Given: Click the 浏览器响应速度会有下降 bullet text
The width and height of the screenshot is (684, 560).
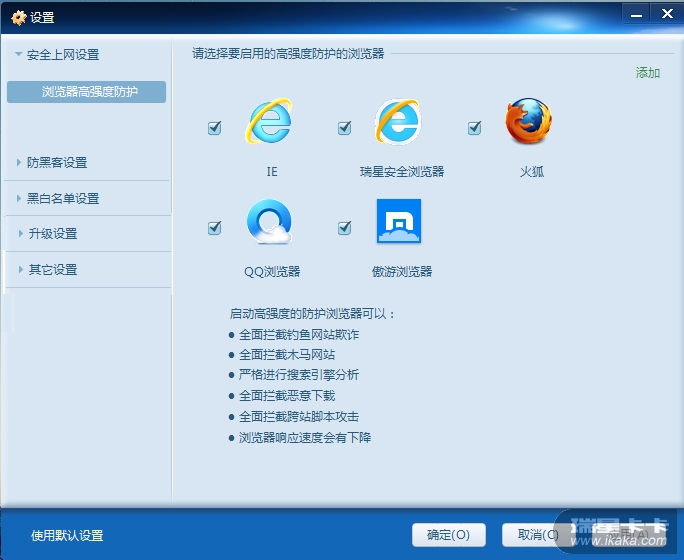Looking at the screenshot, I should tap(305, 437).
